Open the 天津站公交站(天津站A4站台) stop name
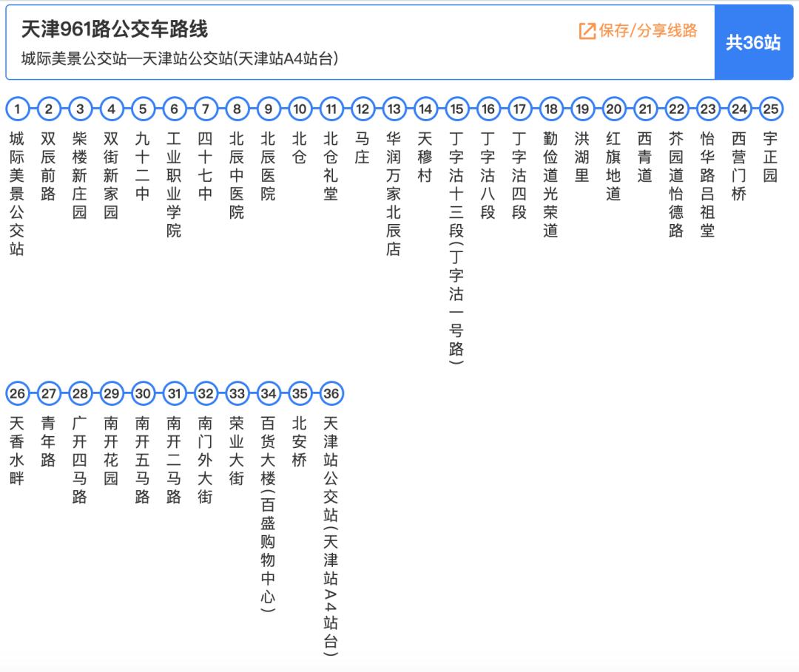The height and width of the screenshot is (672, 799). pyautogui.click(x=331, y=535)
